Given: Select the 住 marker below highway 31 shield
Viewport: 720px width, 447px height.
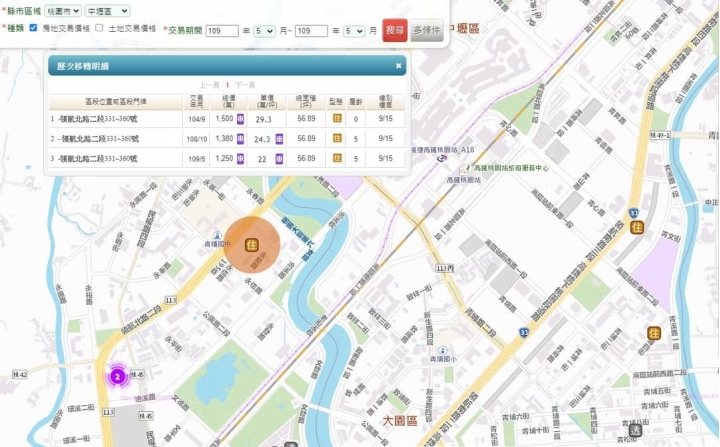Looking at the screenshot, I should [637, 227].
